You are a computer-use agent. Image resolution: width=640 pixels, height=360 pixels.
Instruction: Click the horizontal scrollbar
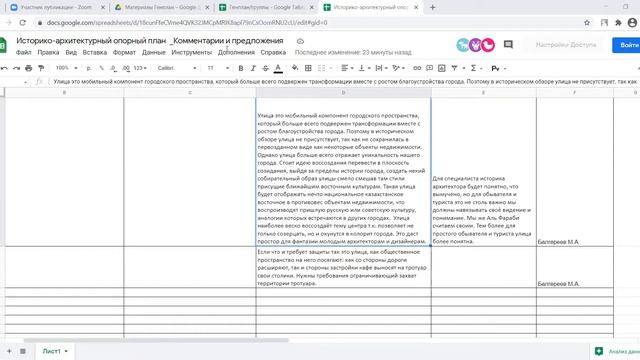click(x=156, y=340)
